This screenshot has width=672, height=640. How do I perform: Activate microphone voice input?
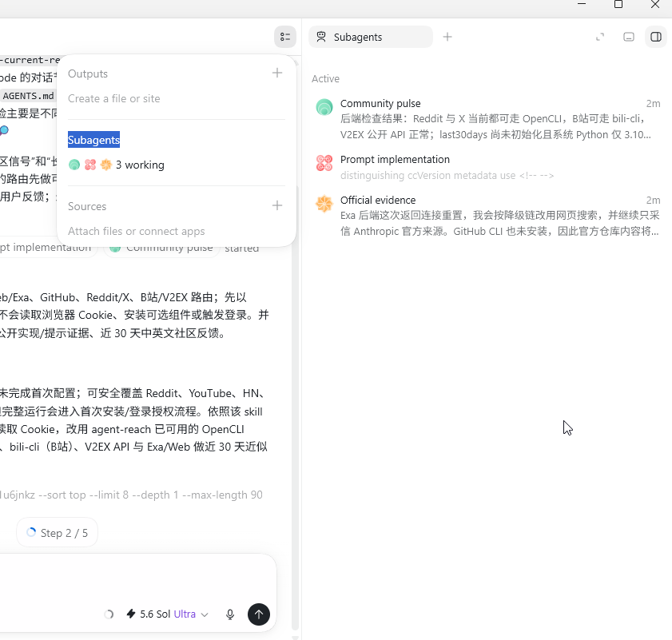click(230, 614)
